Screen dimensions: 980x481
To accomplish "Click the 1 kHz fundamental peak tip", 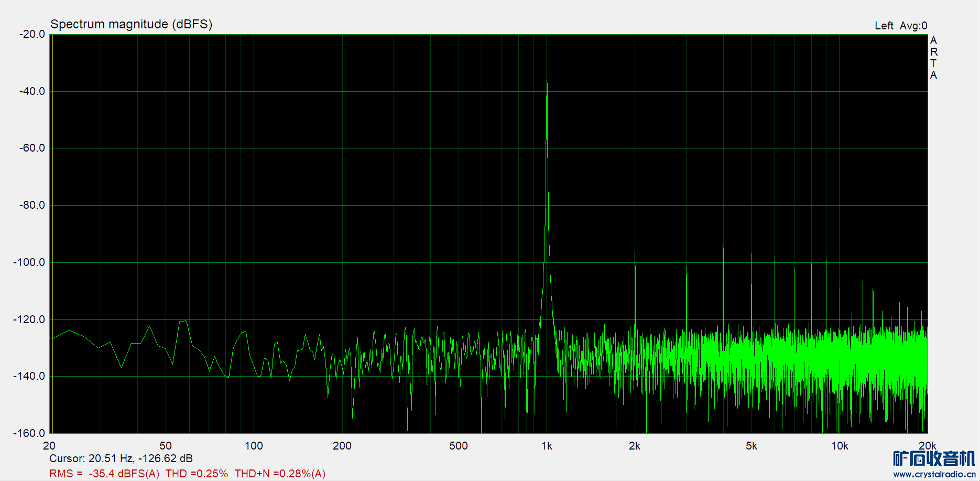I will pos(547,82).
